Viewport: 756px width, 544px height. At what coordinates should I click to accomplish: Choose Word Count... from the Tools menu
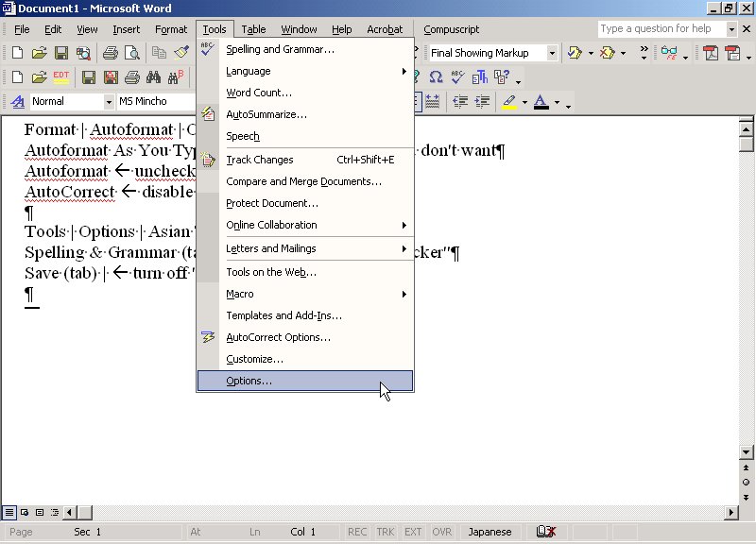click(x=258, y=93)
